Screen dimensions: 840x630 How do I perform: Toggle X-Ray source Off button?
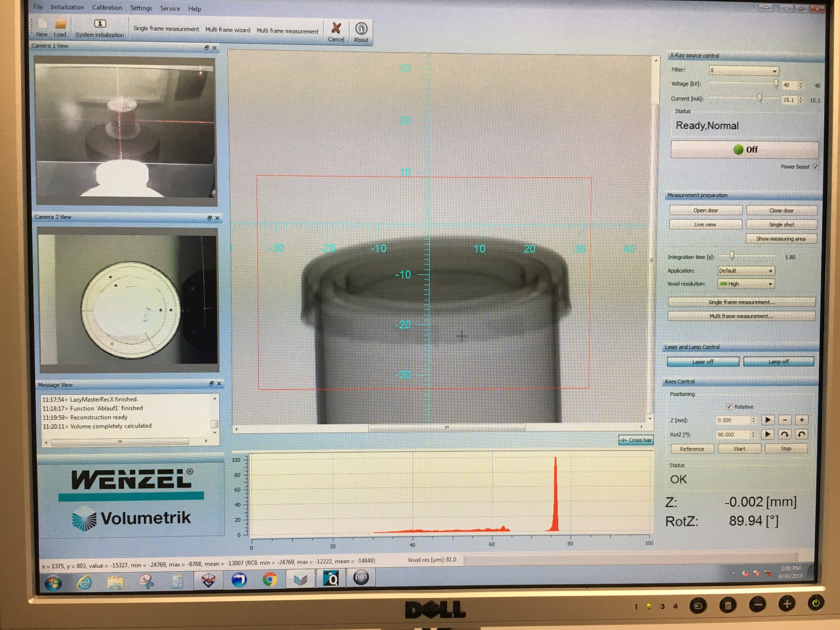(745, 150)
